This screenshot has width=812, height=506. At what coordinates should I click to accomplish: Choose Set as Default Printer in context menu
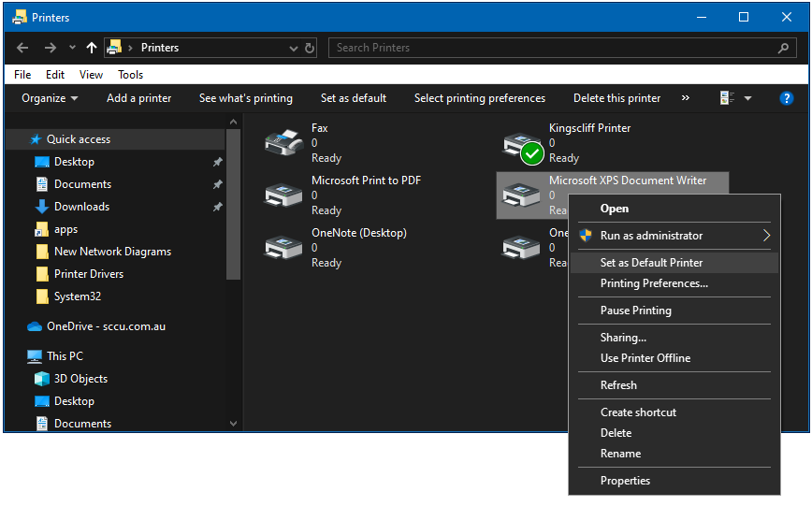tap(674, 263)
